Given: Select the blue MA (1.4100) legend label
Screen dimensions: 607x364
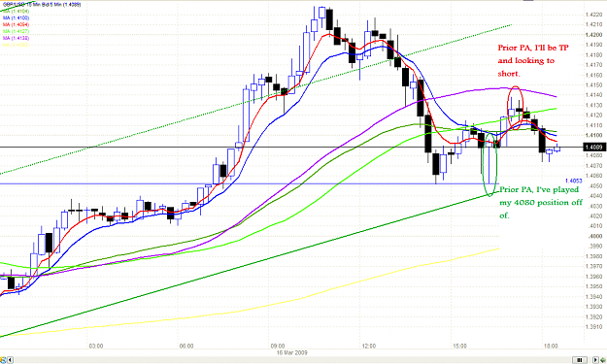Looking at the screenshot, I should (x=16, y=18).
